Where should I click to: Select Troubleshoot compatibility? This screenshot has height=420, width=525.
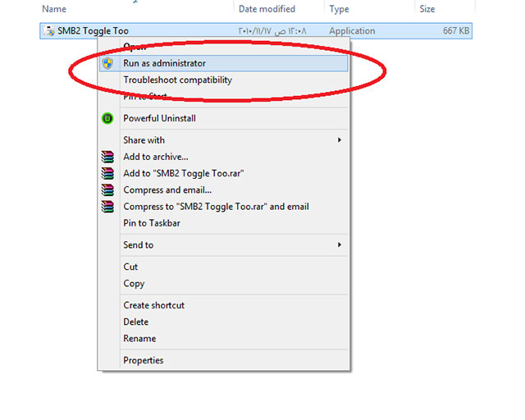point(224,80)
